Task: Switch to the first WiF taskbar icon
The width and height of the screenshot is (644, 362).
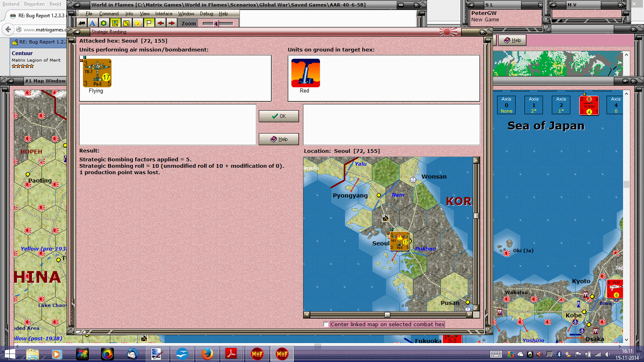Action: coord(257,354)
